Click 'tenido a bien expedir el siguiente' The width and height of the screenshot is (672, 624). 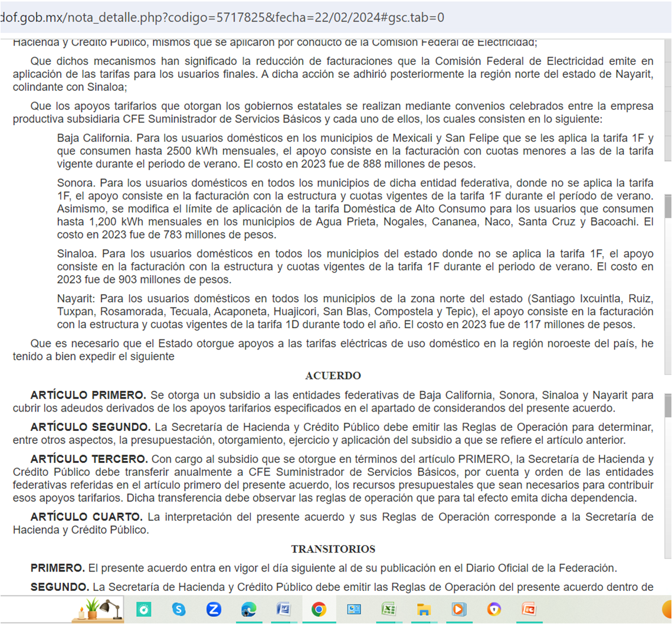point(93,357)
